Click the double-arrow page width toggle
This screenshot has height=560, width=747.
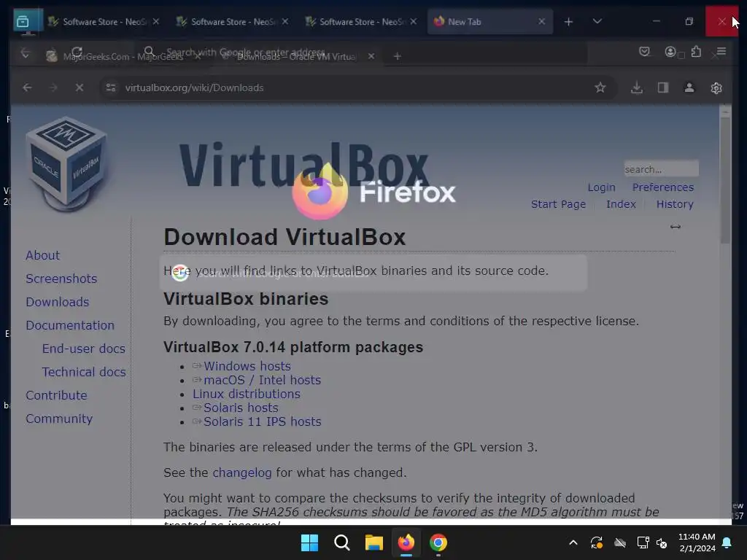click(675, 227)
